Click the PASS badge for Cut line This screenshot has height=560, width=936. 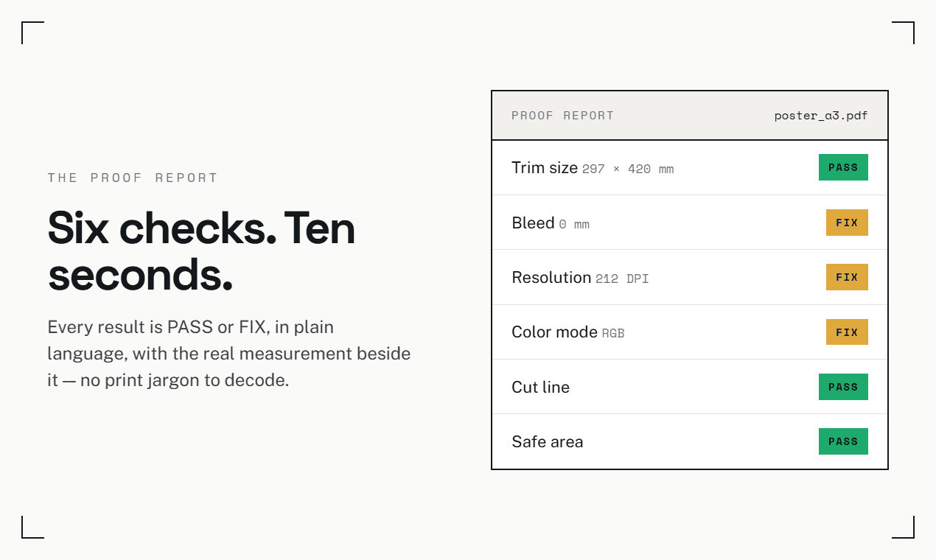[843, 387]
